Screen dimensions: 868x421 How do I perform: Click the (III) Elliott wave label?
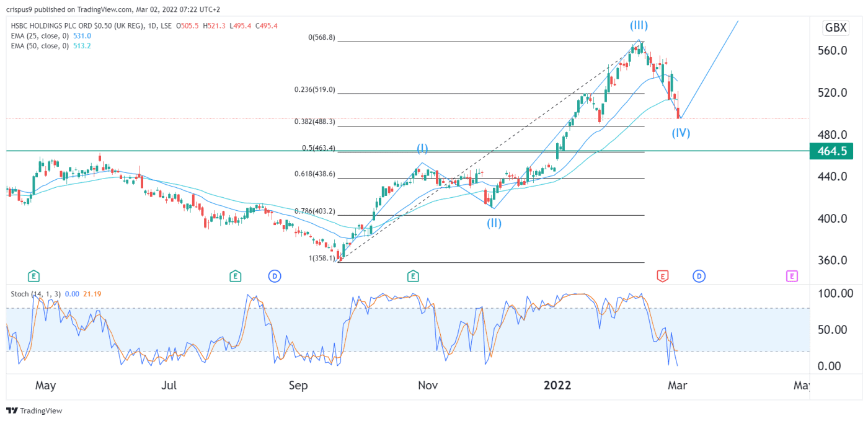click(638, 25)
